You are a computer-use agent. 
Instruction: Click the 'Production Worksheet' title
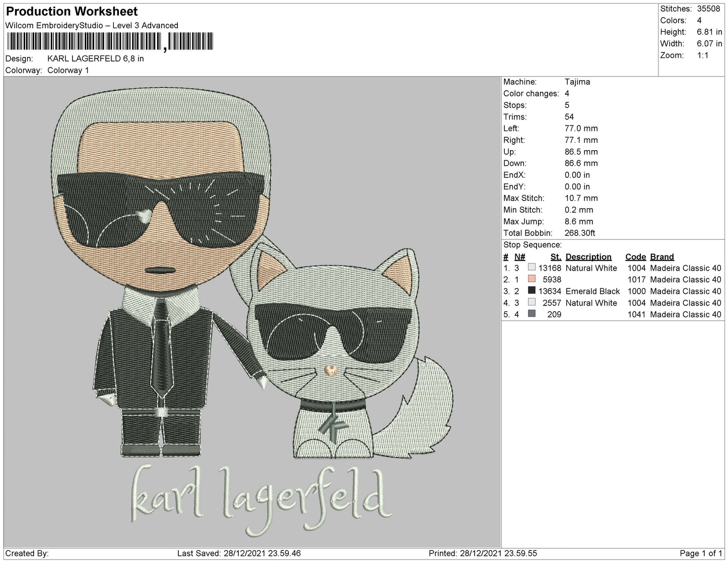point(72,12)
